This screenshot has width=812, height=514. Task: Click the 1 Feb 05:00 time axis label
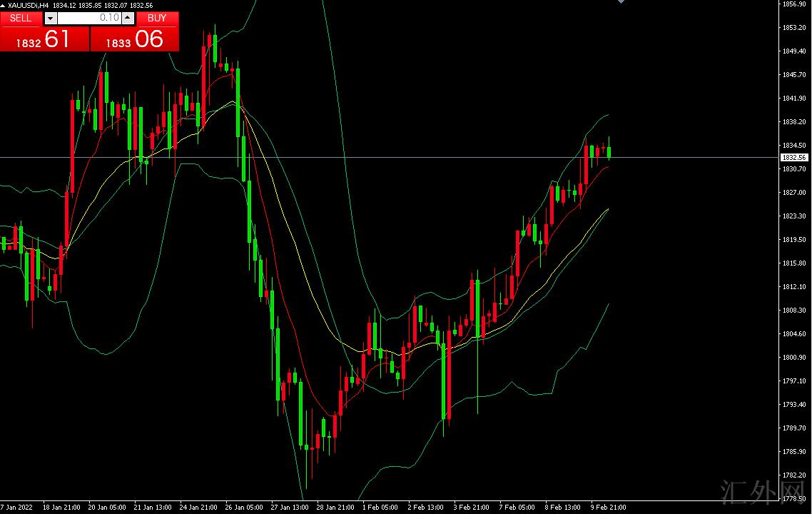click(x=380, y=508)
